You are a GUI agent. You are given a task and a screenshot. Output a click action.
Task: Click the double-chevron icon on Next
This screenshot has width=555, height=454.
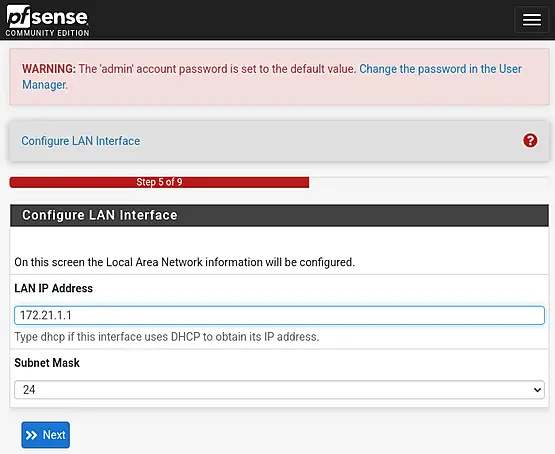click(32, 435)
